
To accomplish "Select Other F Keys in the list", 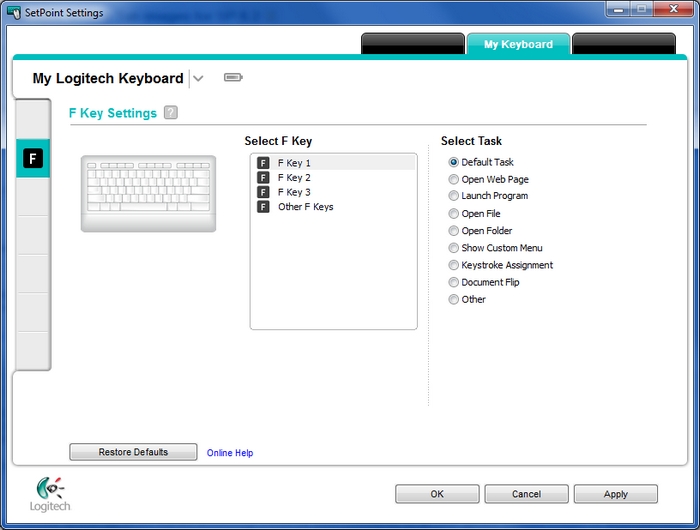I will [x=335, y=207].
